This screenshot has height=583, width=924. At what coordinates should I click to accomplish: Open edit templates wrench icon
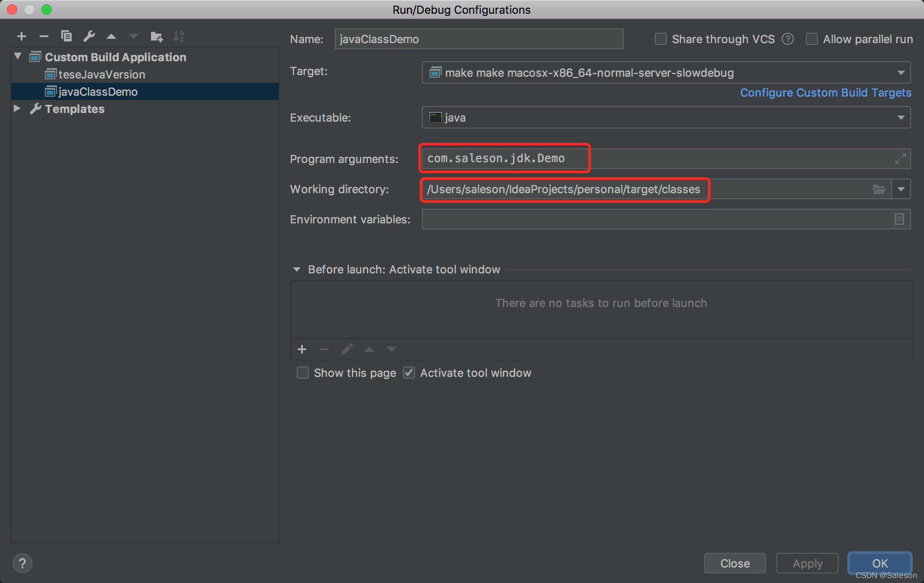pos(89,36)
